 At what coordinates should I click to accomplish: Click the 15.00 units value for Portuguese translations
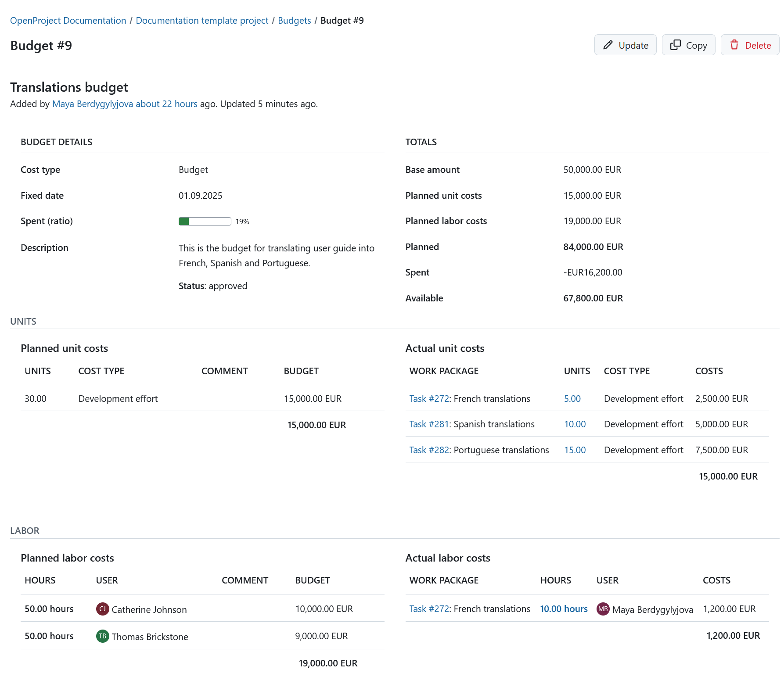click(x=575, y=450)
